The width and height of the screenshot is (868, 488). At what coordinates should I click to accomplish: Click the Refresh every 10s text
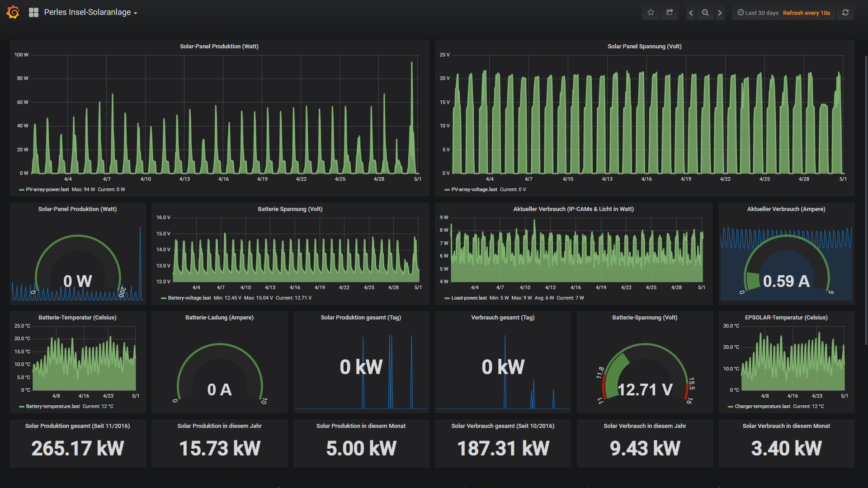click(x=806, y=13)
